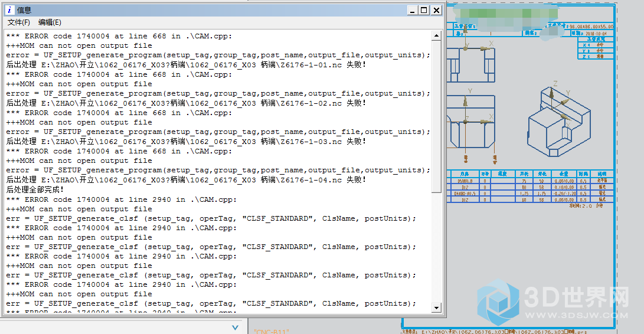This screenshot has width=644, height=334.
Task: Click the line ending with Z6176-1-02.nc 失败!
Action: (x=185, y=103)
